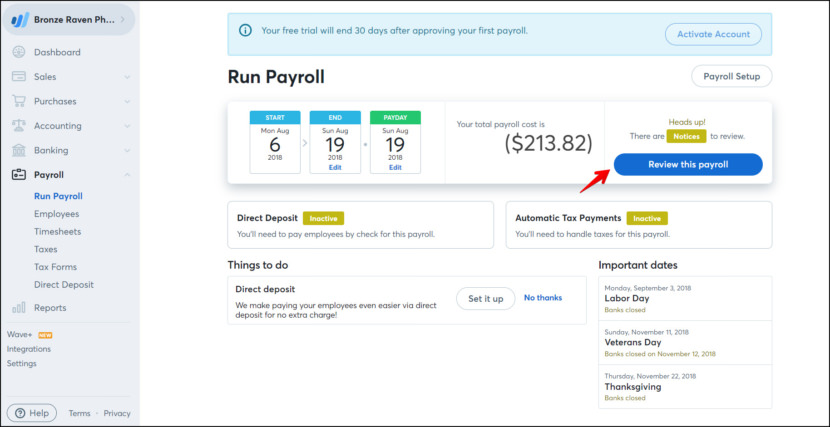Select Run Payroll submenu item

click(58, 196)
